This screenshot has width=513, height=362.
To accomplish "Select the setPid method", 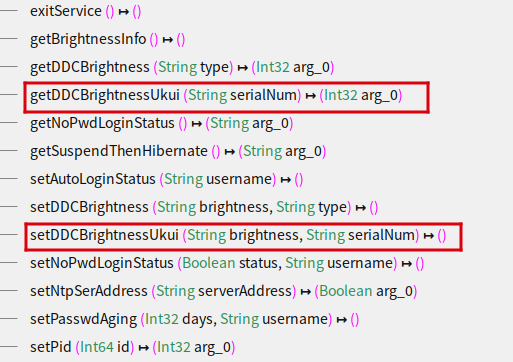I will click(132, 347).
